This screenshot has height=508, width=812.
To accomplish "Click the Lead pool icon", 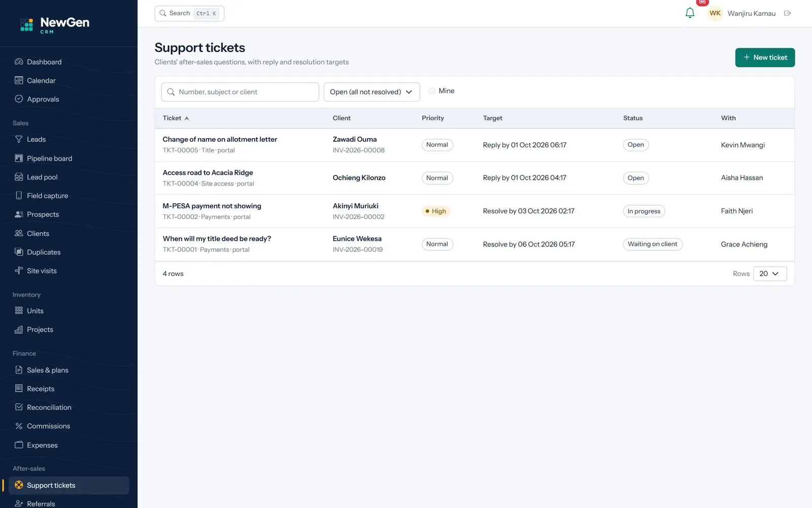I will 19,177.
